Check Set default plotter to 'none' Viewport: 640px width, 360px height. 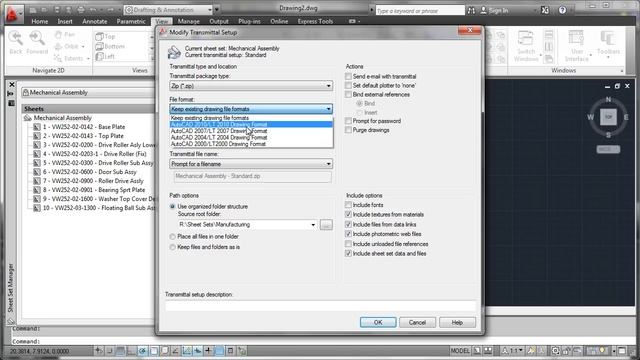pyautogui.click(x=348, y=85)
